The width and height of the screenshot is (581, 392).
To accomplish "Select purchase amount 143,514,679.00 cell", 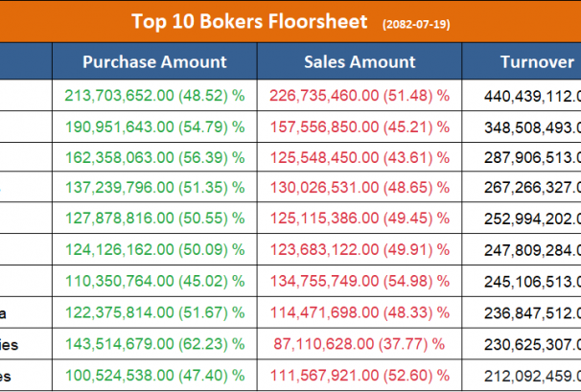I will click(x=154, y=344).
